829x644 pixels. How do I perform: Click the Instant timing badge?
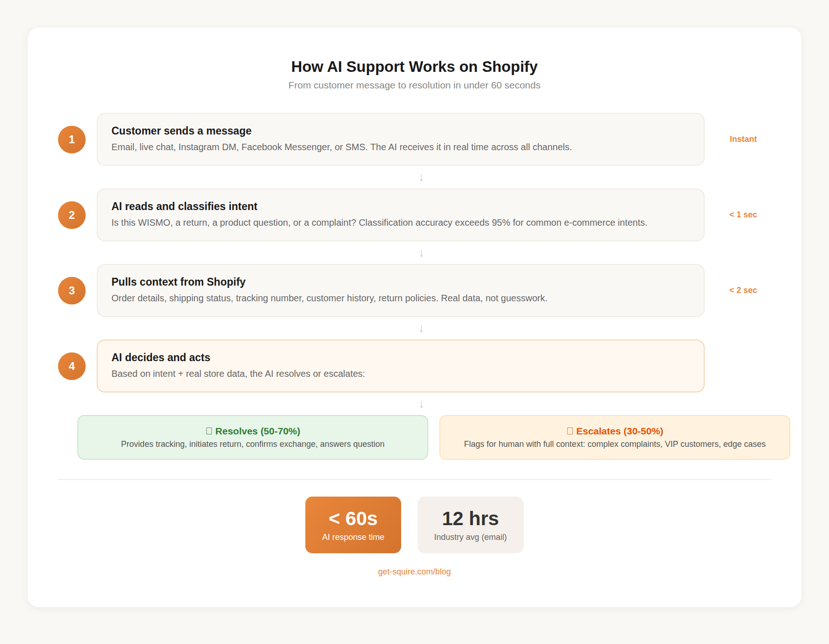[742, 139]
